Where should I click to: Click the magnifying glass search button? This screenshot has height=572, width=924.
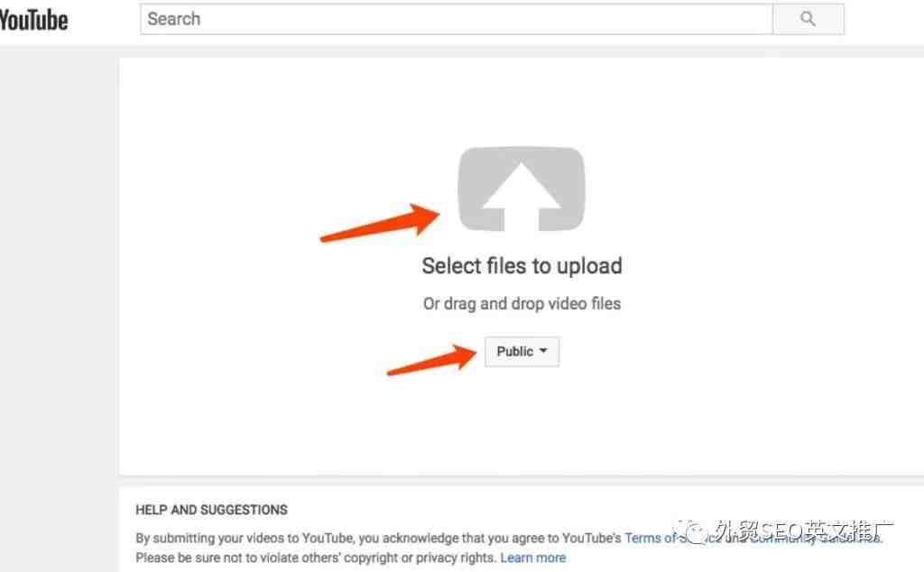[808, 19]
